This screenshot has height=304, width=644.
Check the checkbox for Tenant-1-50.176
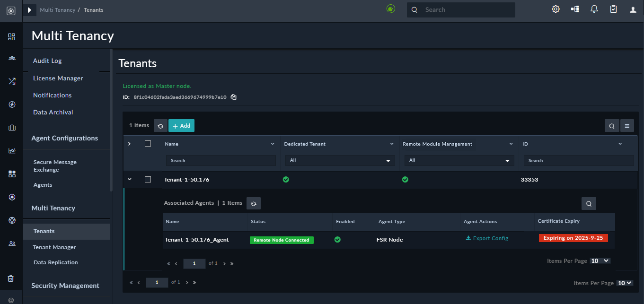(x=148, y=179)
